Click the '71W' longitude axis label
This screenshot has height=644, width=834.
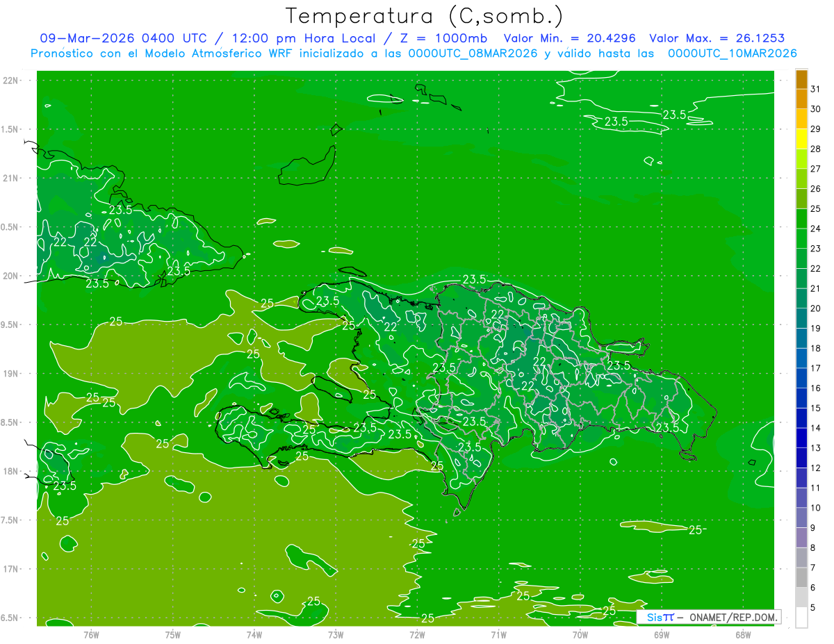[x=498, y=634]
